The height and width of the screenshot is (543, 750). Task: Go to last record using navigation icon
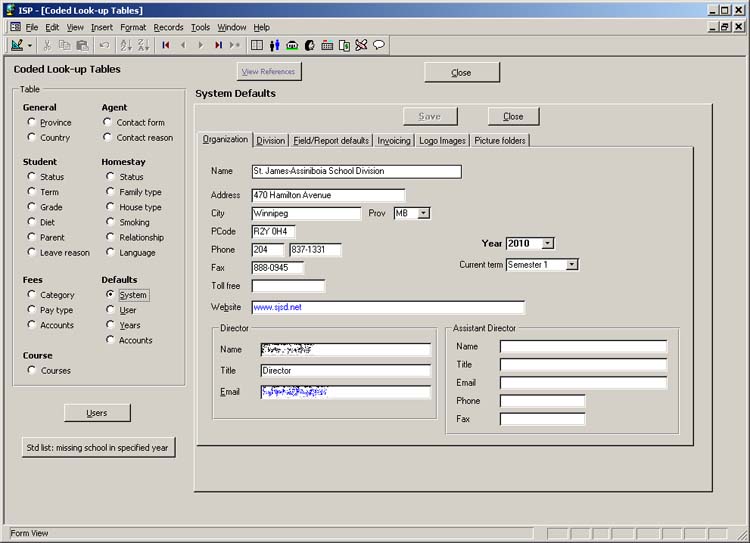tap(218, 45)
